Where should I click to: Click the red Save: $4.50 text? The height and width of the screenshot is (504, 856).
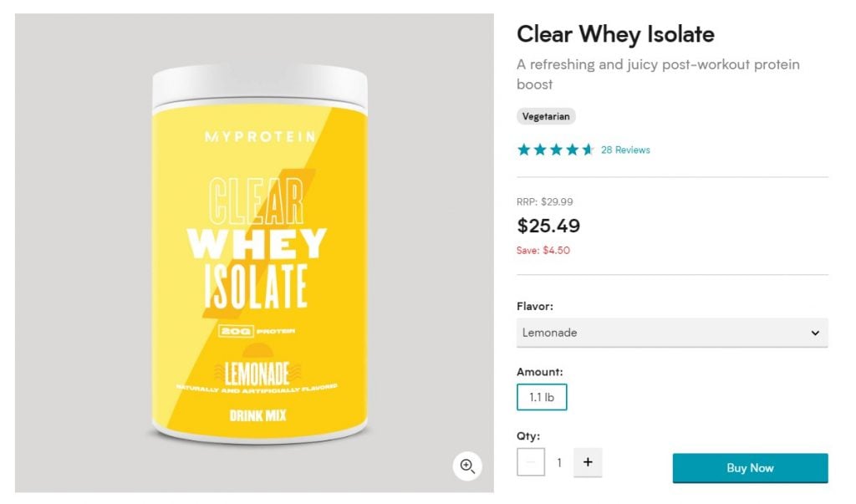[x=543, y=251]
